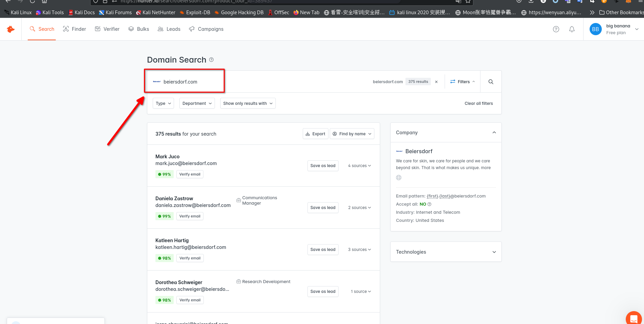Export the 375 search results
Screen dimensions: 644x324
(315, 134)
